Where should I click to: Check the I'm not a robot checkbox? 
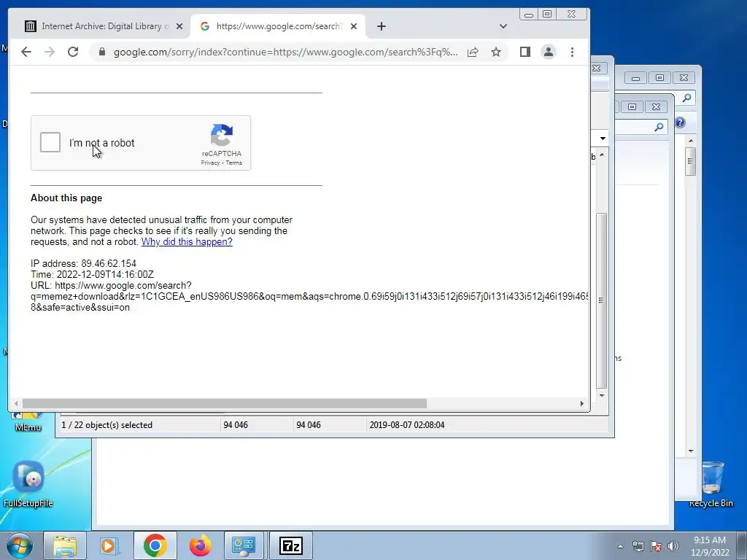[x=50, y=142]
